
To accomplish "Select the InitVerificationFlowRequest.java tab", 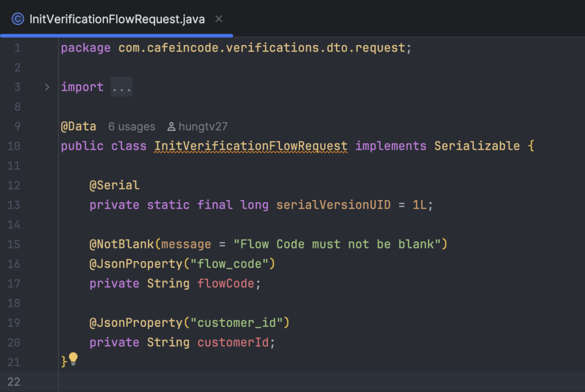I will pos(117,19).
